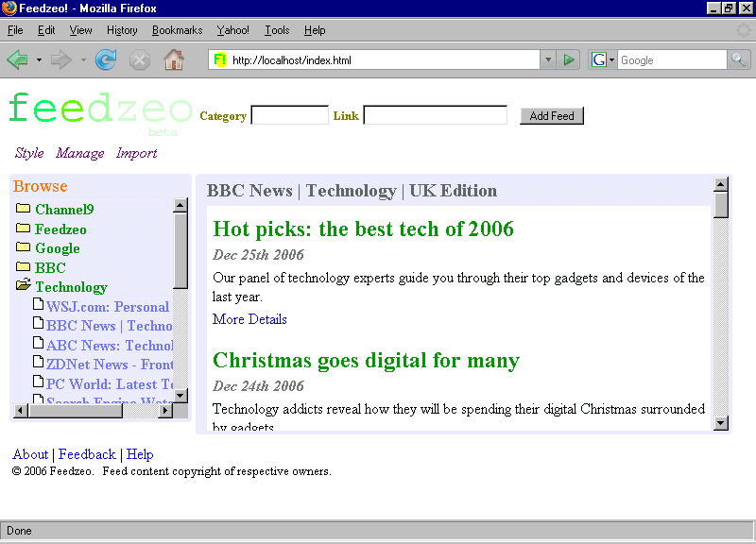The height and width of the screenshot is (544, 756).
Task: Open the Tools menu
Action: [x=277, y=30]
